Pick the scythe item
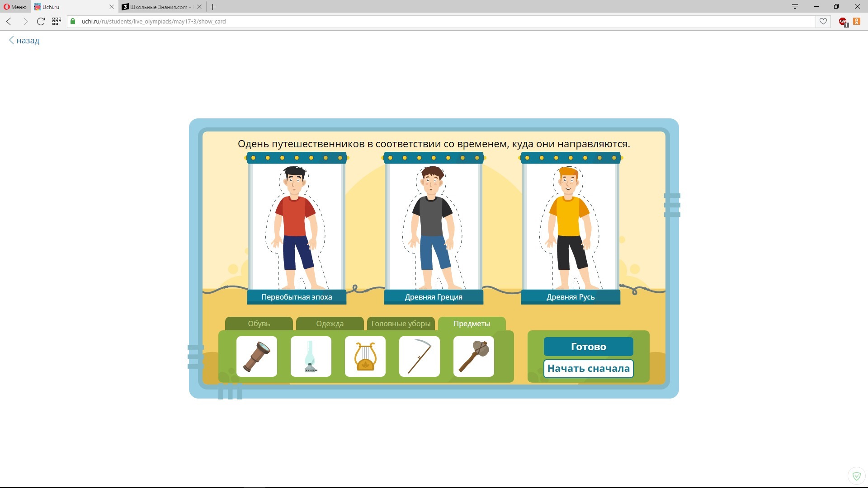This screenshot has width=868, height=488. [419, 357]
